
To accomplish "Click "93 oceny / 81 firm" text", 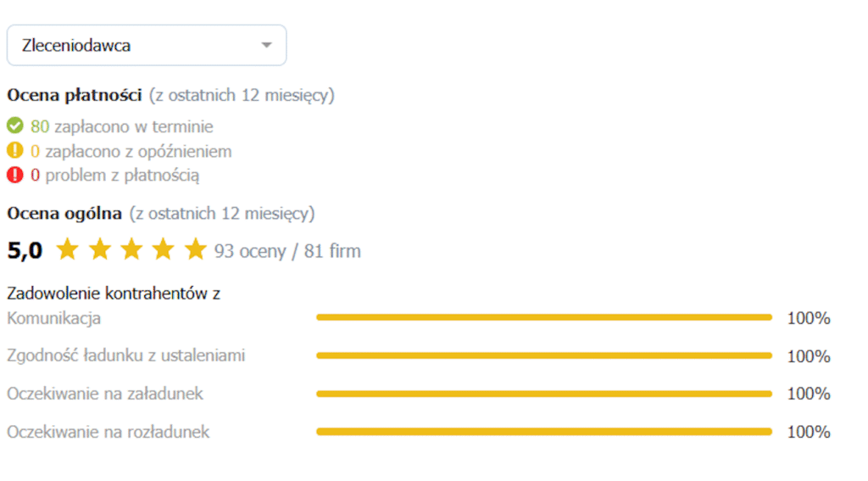I will (x=287, y=251).
